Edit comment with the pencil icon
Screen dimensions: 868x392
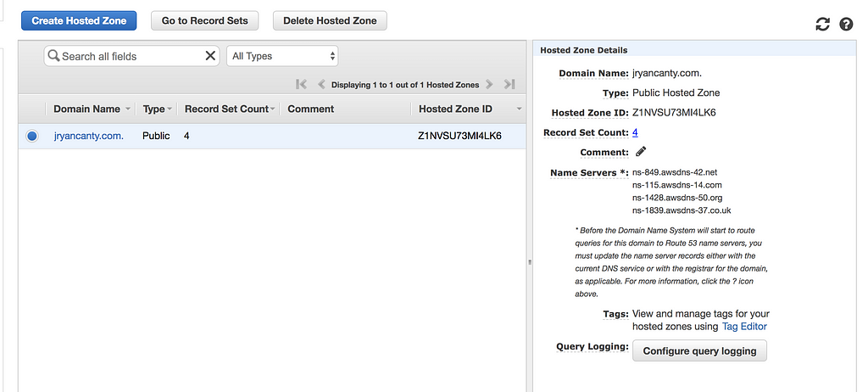click(641, 151)
